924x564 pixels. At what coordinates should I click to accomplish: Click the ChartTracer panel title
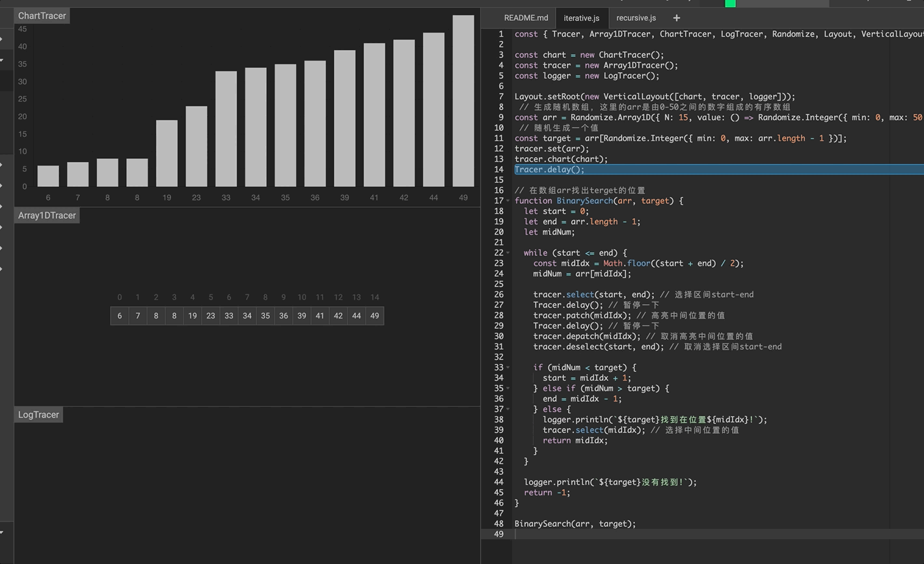[x=42, y=16]
